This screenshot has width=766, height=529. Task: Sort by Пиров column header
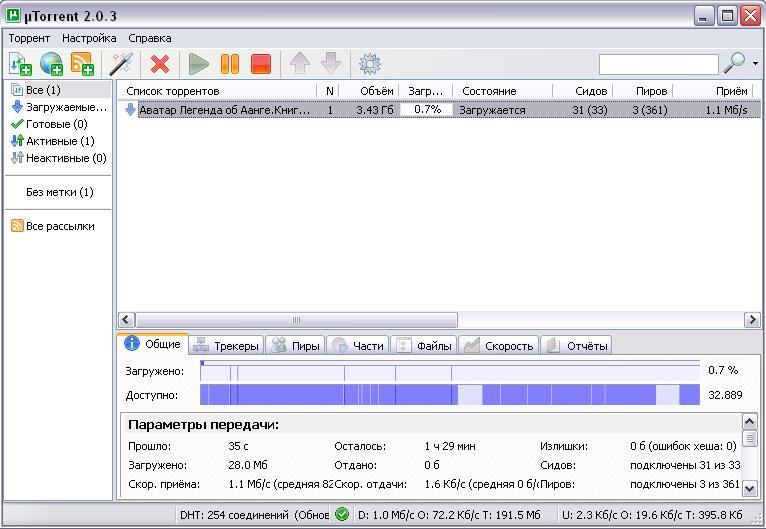(x=643, y=91)
